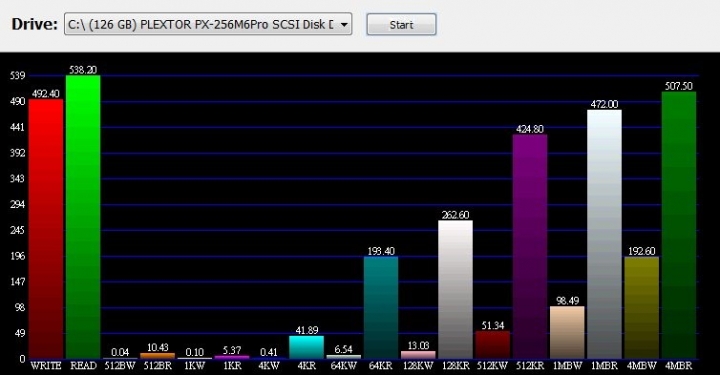Screen dimensions: 720x375
Task: Click the value 10.43 label
Action: 158,347
